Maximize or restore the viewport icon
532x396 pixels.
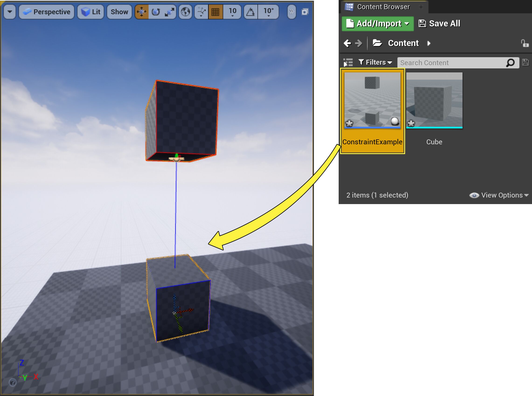tap(305, 12)
